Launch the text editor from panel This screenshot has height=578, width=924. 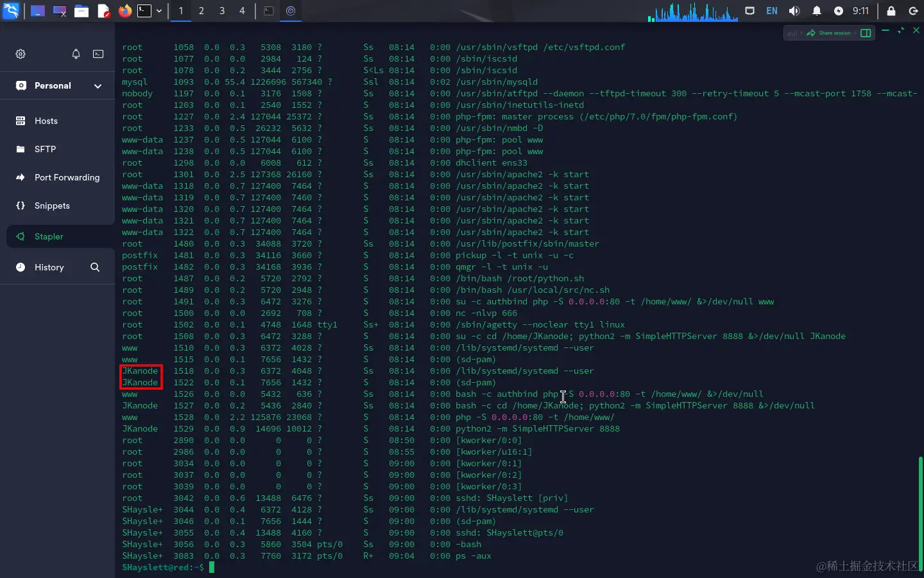103,11
